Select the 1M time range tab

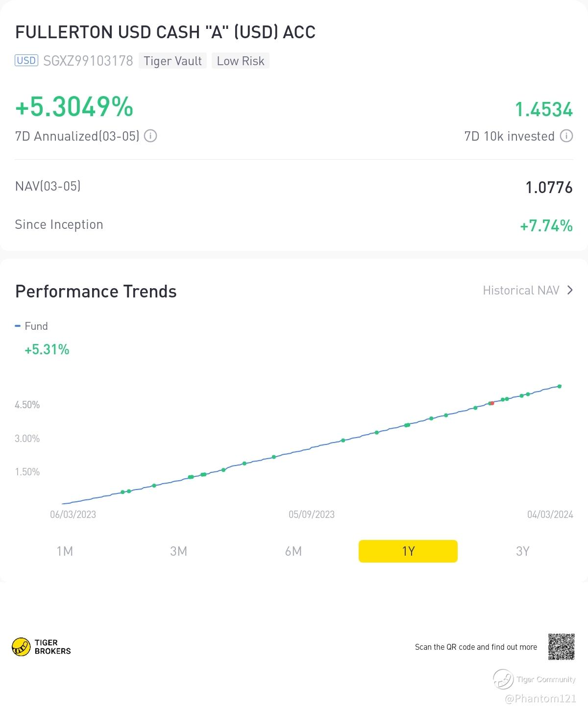(65, 551)
